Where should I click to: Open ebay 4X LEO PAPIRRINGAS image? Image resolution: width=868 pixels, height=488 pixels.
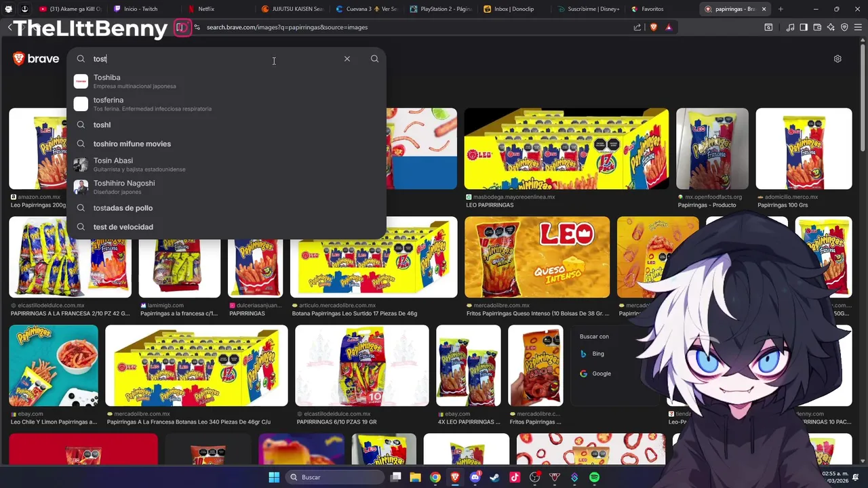[469, 365]
